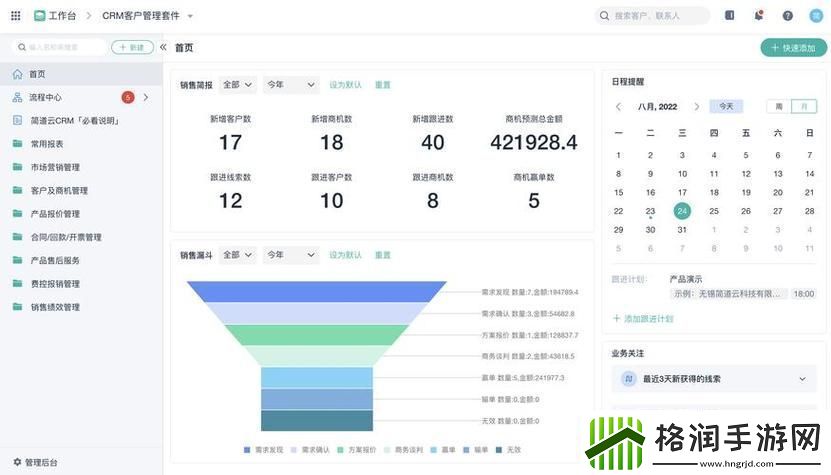Click the dark teal 无效 funnel segment
Image resolution: width=831 pixels, height=475 pixels.
pos(317,420)
